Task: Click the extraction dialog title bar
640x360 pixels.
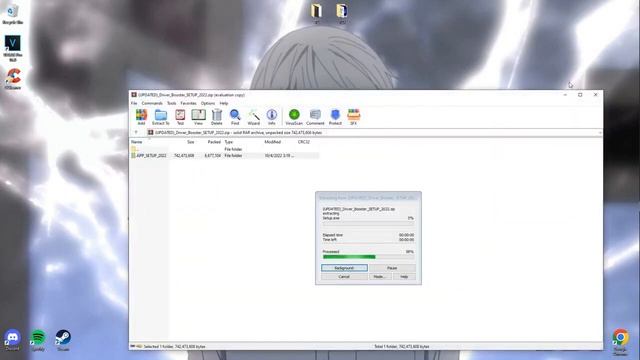Action: [x=368, y=198]
